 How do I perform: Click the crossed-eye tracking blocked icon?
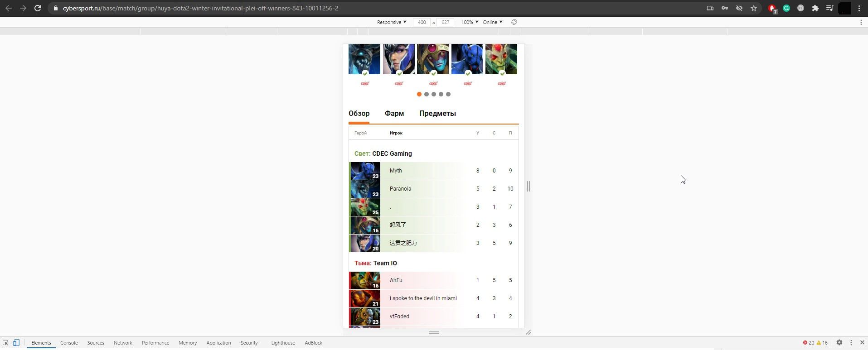click(x=739, y=8)
